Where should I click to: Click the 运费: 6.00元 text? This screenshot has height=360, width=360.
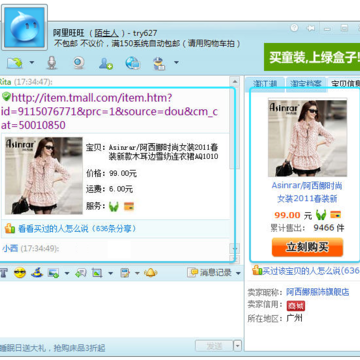pyautogui.click(x=109, y=189)
